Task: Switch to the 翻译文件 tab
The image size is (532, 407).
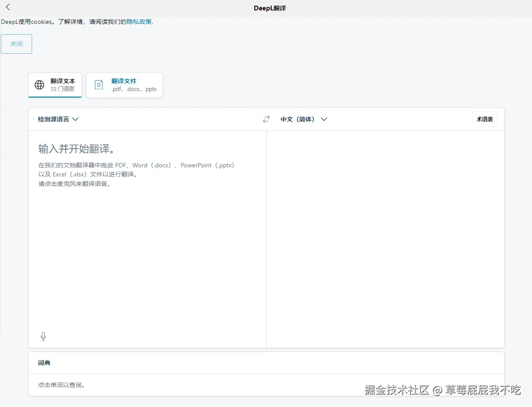Action: coord(125,85)
